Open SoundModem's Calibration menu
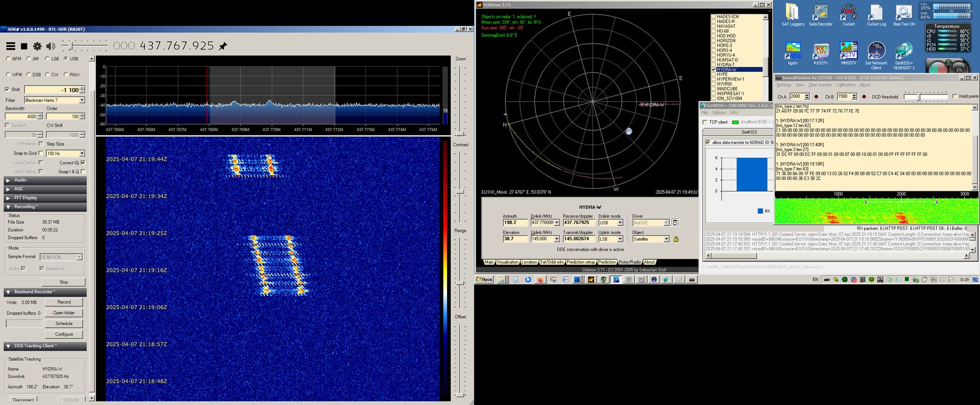This screenshot has width=980, height=405. click(x=846, y=85)
